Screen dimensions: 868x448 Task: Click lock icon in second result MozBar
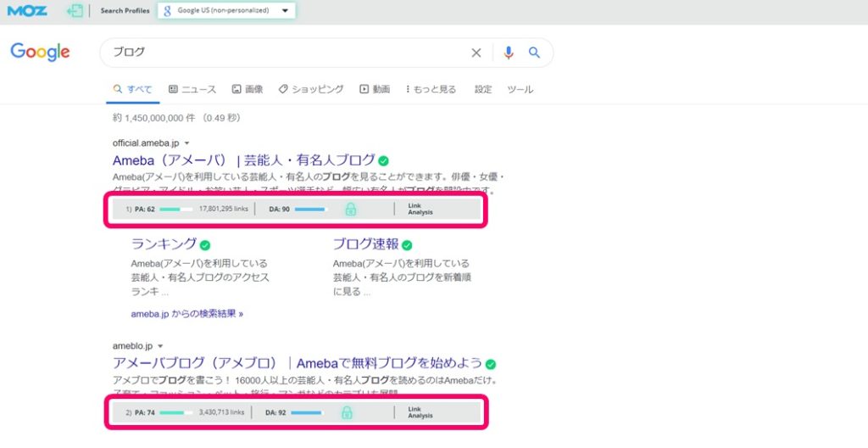(347, 412)
